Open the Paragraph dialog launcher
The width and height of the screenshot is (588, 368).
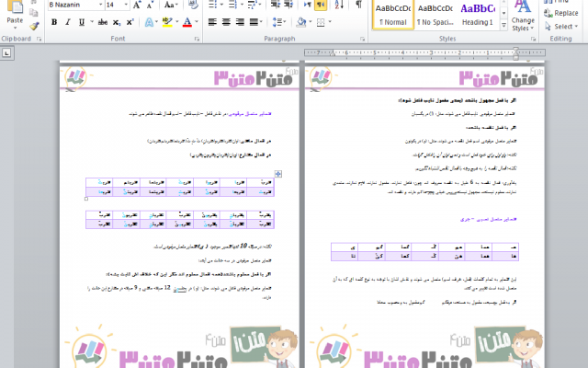(x=362, y=39)
